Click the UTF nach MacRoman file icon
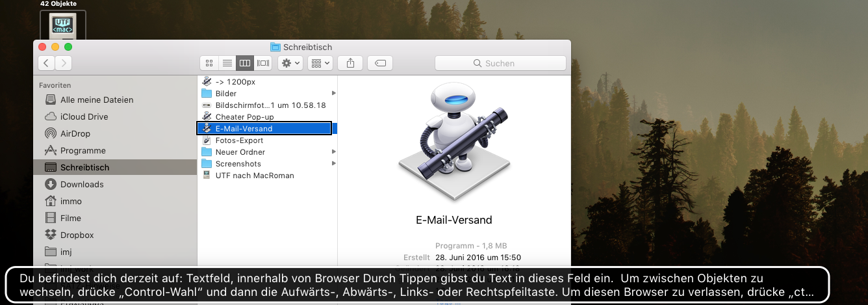Viewport: 868px width, 305px height. pos(207,175)
